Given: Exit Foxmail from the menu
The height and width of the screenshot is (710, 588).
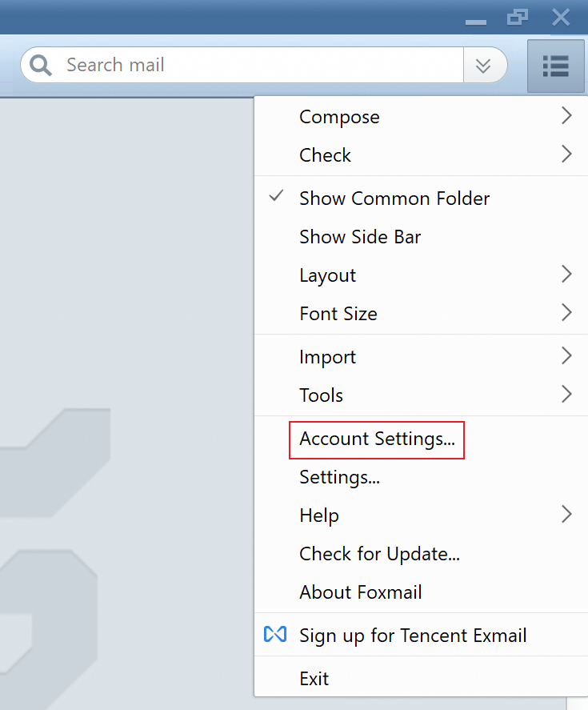Looking at the screenshot, I should click(314, 679).
